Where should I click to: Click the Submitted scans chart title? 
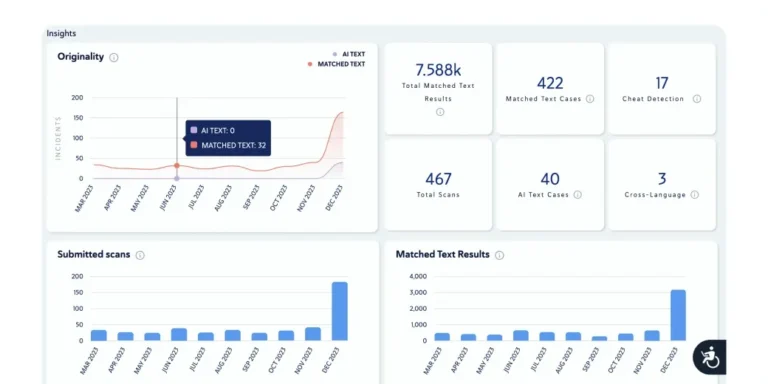[94, 254]
